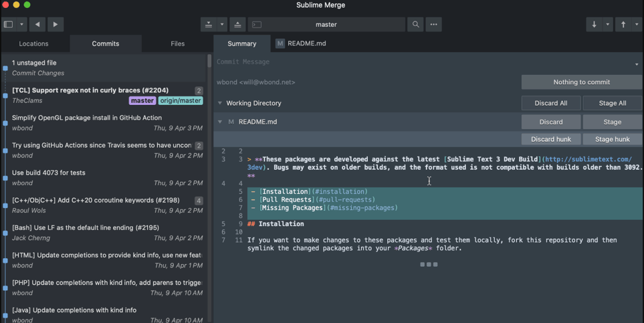Switch to the Files tab
644x323 pixels.
point(177,43)
